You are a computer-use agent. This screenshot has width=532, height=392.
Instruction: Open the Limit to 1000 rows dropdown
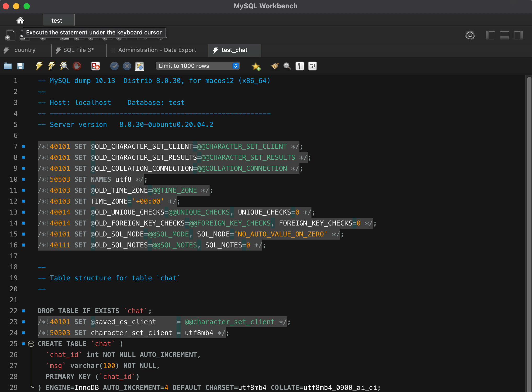pos(198,66)
